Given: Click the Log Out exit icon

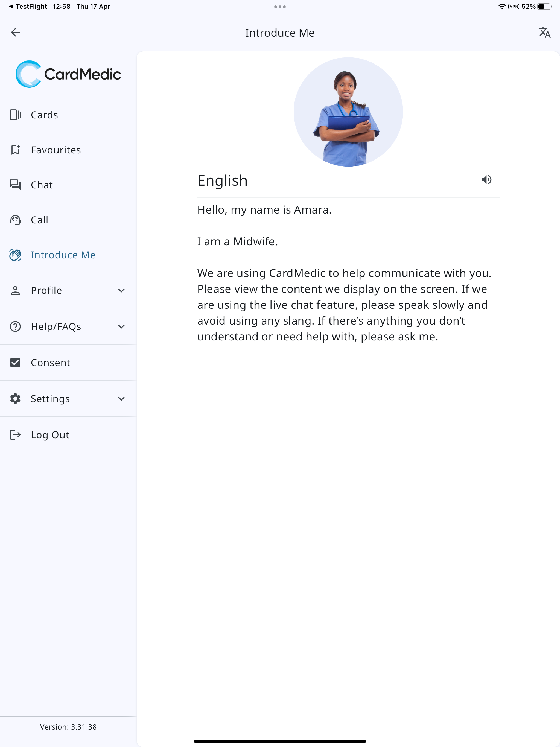Looking at the screenshot, I should [15, 435].
